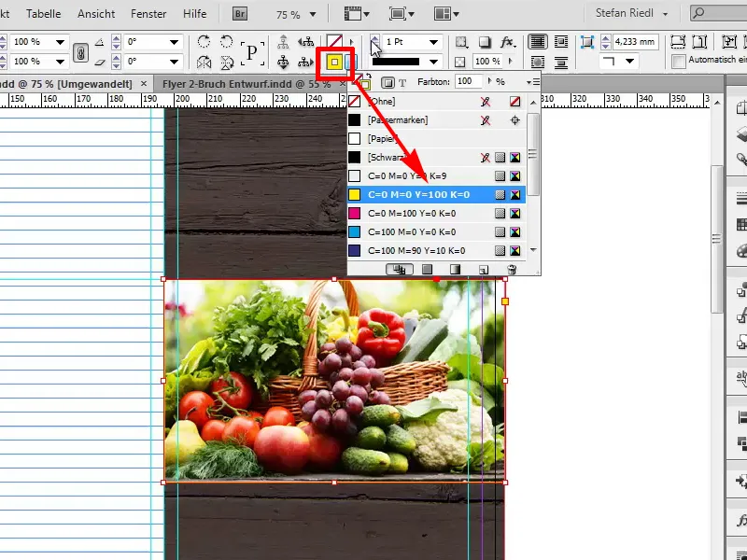The image size is (747, 560).
Task: Open the zoom level 75 % dropdown
Action: coord(313,14)
